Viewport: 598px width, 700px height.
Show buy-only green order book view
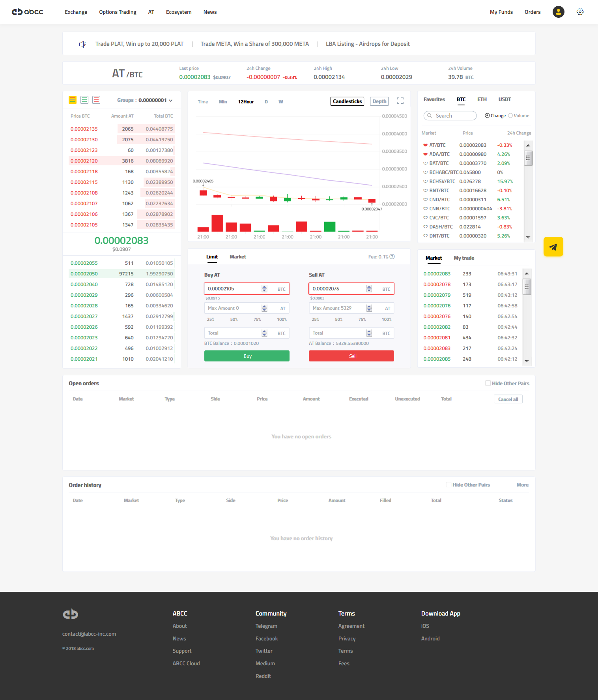84,100
